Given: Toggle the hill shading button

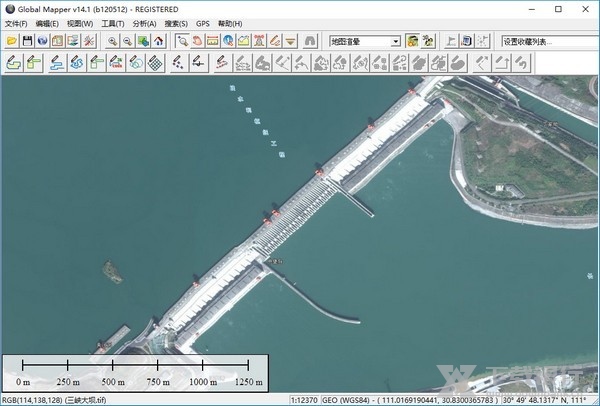Looking at the screenshot, I should point(412,41).
